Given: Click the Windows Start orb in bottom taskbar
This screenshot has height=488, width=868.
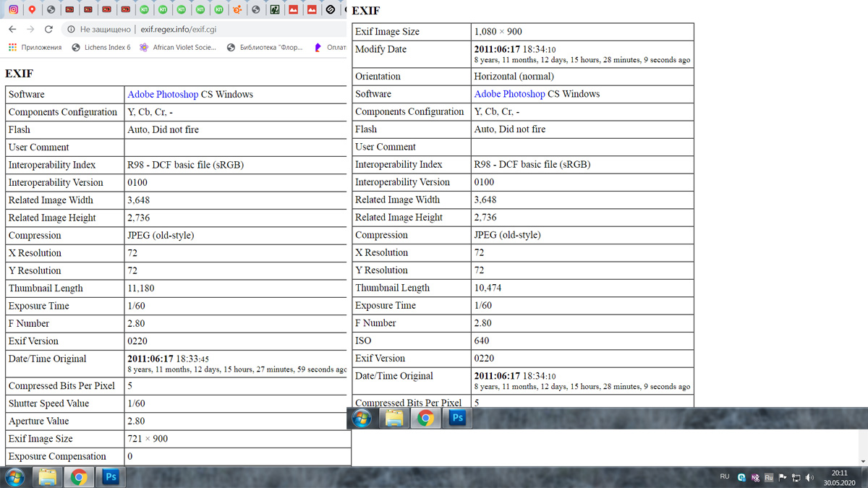Looking at the screenshot, I should click(x=14, y=477).
